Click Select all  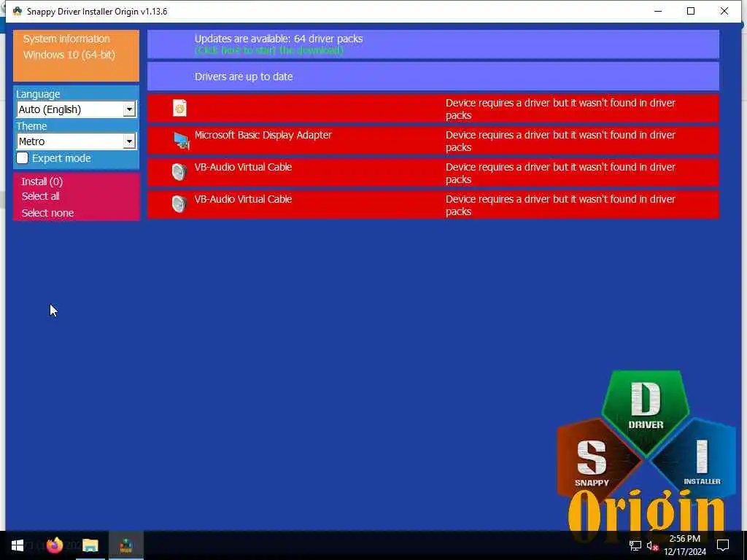pos(41,196)
